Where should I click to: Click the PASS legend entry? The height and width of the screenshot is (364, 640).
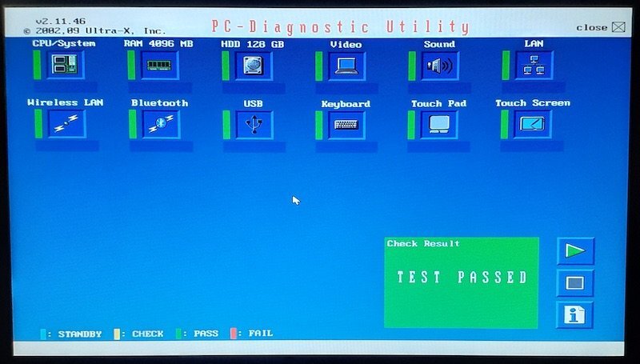(197, 334)
